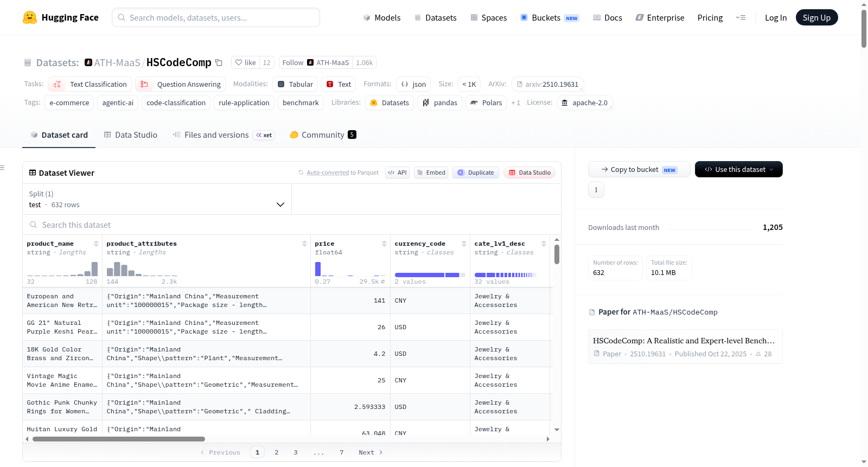Image resolution: width=868 pixels, height=467 pixels.
Task: Click the Duplicate button
Action: pyautogui.click(x=476, y=172)
